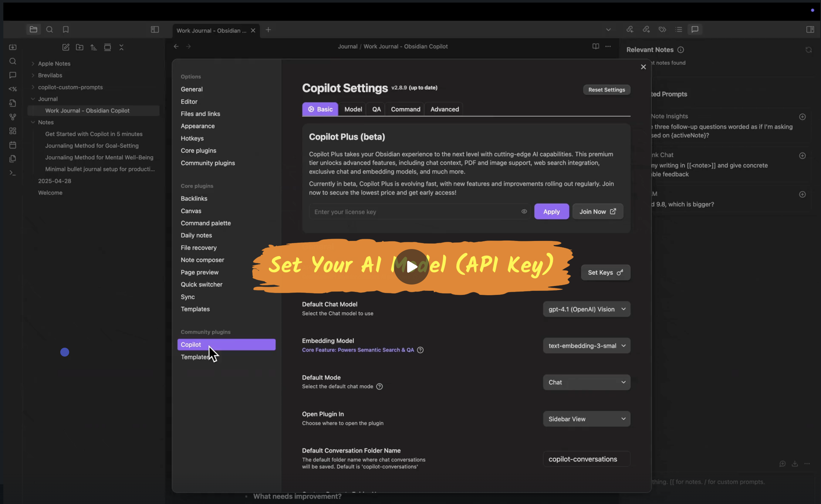
Task: Click the graph view ribbon icon
Action: 13,117
